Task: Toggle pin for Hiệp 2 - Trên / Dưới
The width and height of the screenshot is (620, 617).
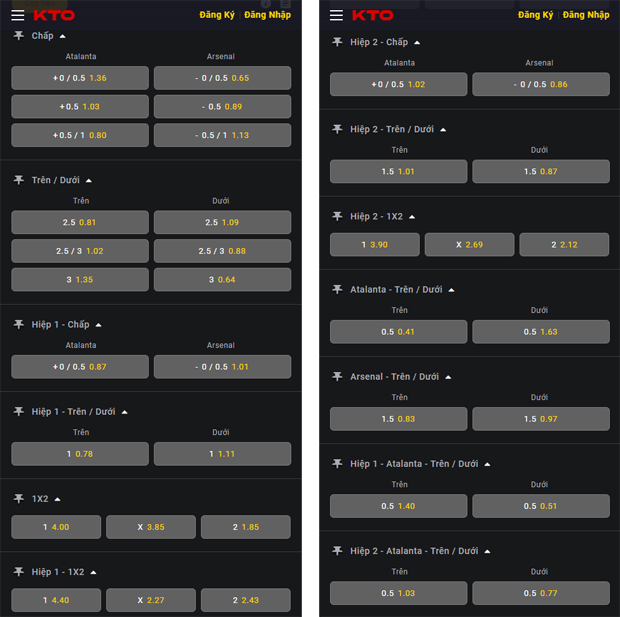Action: click(x=338, y=129)
